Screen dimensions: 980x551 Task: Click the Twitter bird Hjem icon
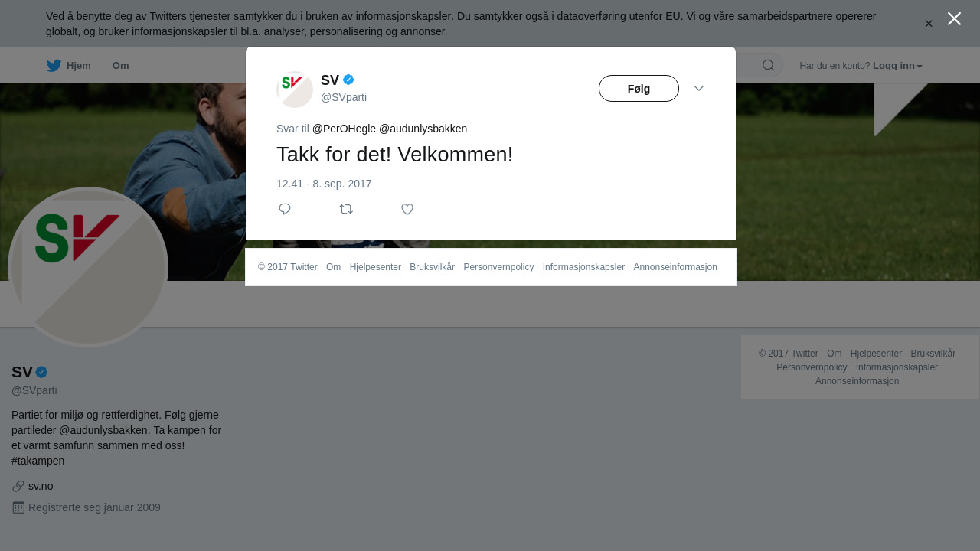(x=54, y=66)
